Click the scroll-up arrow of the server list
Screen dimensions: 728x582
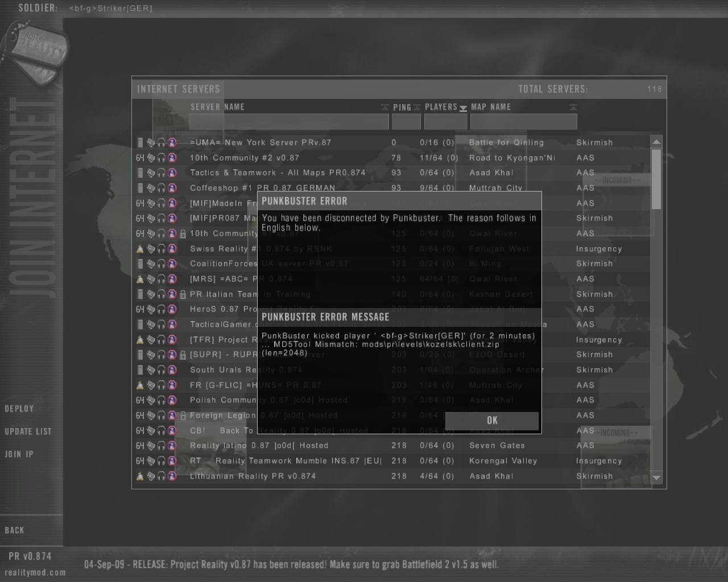(656, 142)
